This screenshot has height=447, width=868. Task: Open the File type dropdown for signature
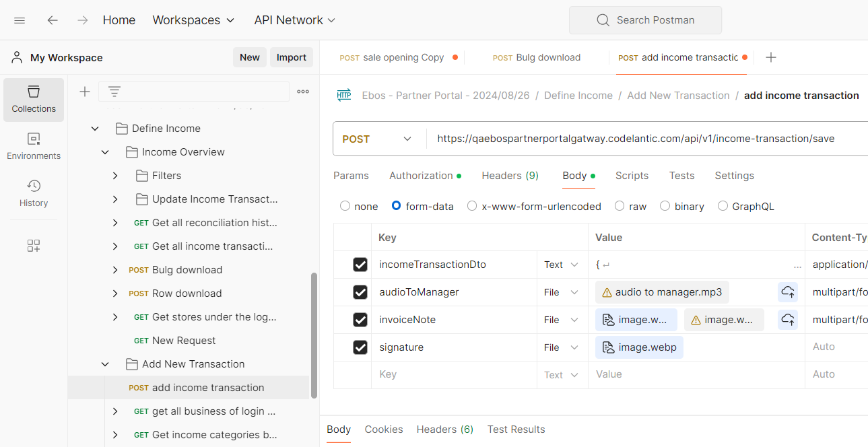click(562, 347)
